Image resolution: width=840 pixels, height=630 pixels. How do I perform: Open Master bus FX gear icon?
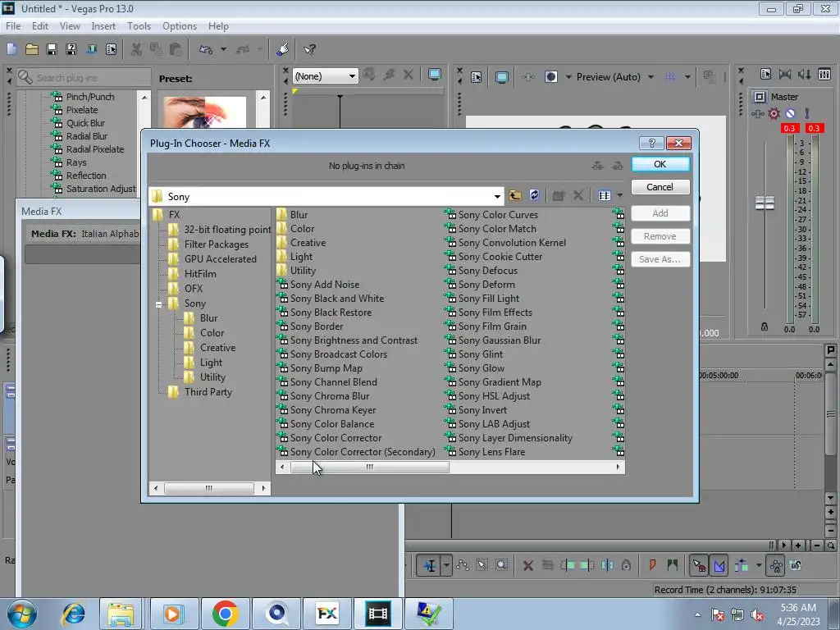[x=774, y=113]
